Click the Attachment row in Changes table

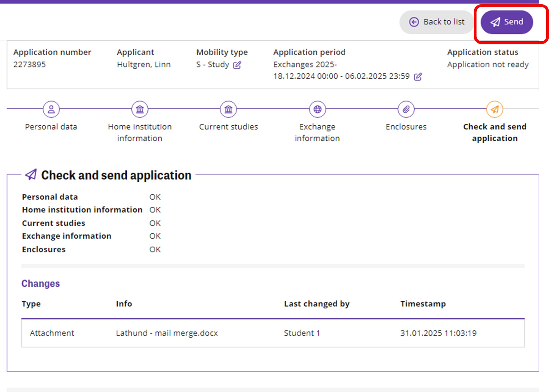click(52, 333)
